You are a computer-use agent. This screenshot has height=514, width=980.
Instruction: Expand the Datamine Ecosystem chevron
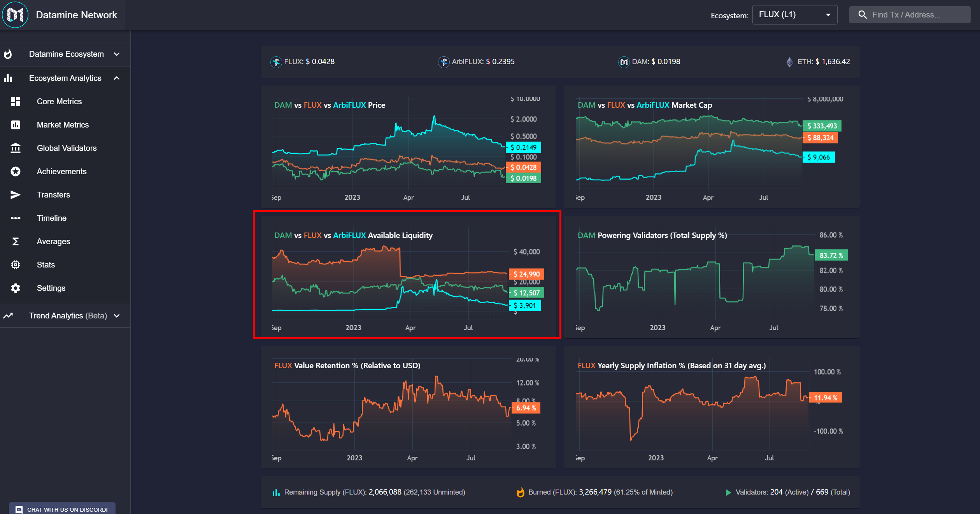pyautogui.click(x=117, y=54)
